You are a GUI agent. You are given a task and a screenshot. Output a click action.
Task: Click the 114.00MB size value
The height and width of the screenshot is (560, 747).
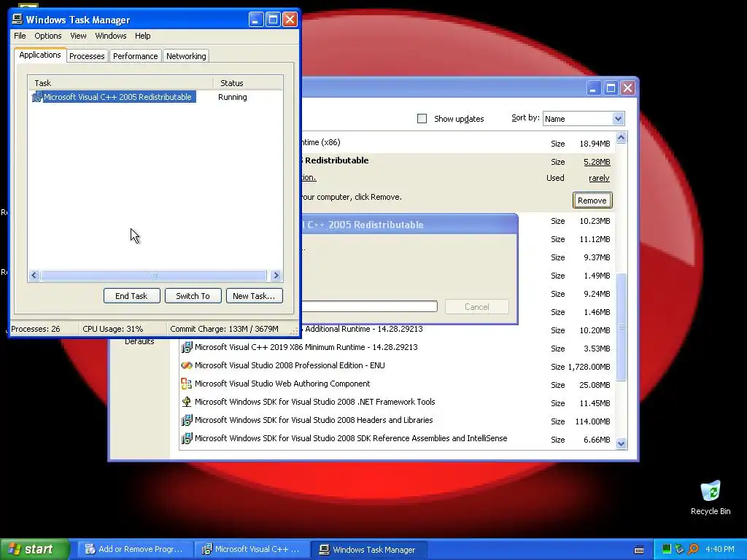tap(592, 421)
